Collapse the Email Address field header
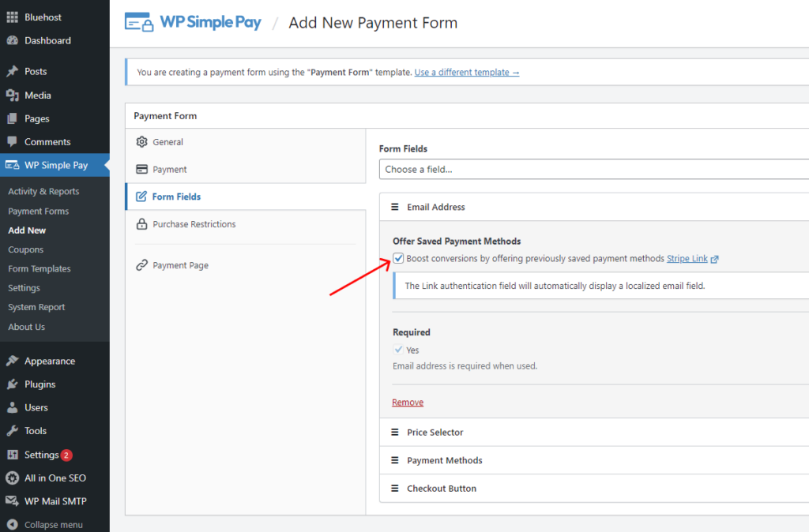This screenshot has height=532, width=809. (435, 207)
